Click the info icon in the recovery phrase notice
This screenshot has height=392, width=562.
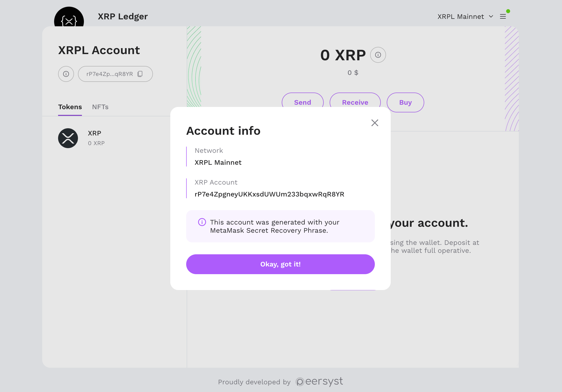click(202, 222)
